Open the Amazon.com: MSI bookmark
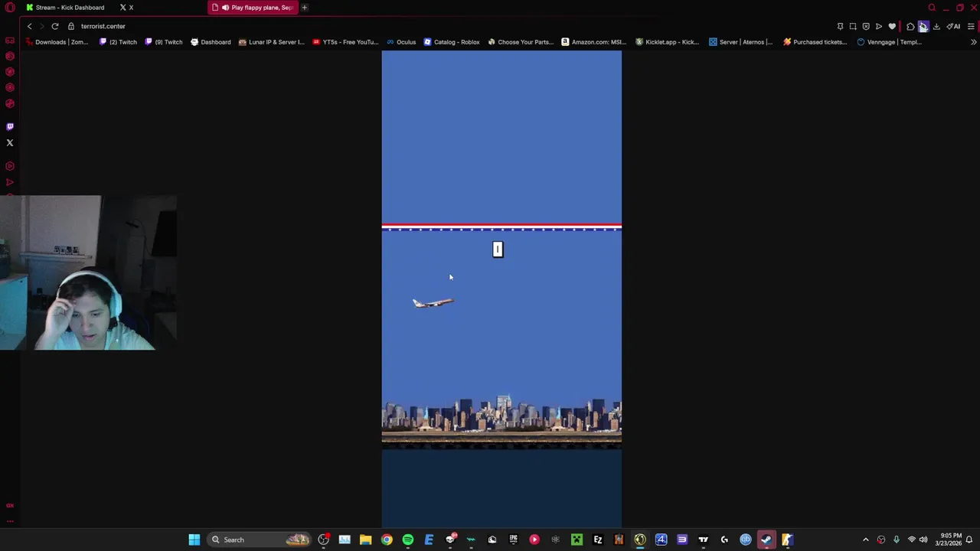The image size is (980, 551). (x=594, y=42)
